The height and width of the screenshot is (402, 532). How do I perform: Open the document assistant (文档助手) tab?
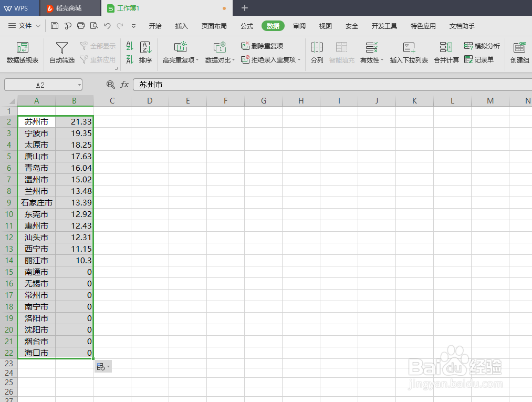click(x=462, y=26)
